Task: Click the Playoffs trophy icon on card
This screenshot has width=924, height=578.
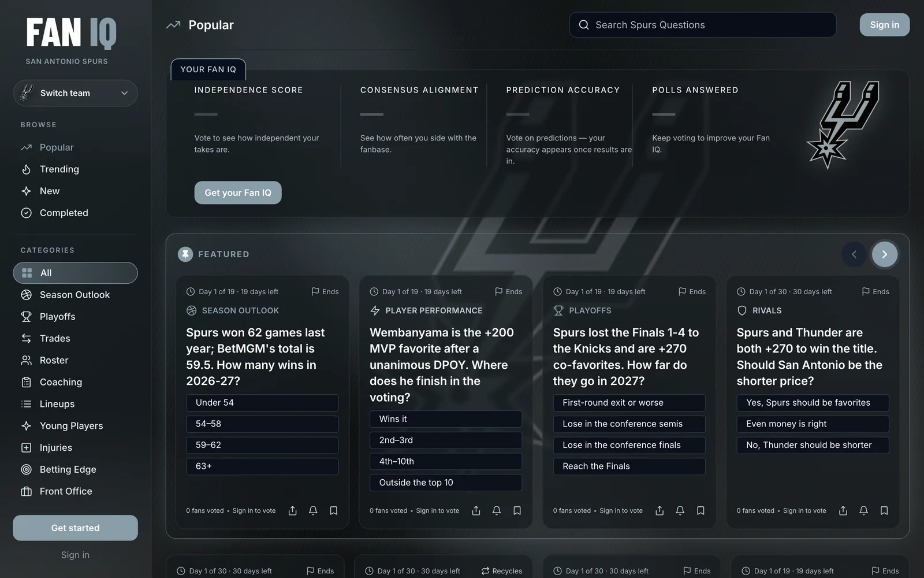Action: click(558, 310)
